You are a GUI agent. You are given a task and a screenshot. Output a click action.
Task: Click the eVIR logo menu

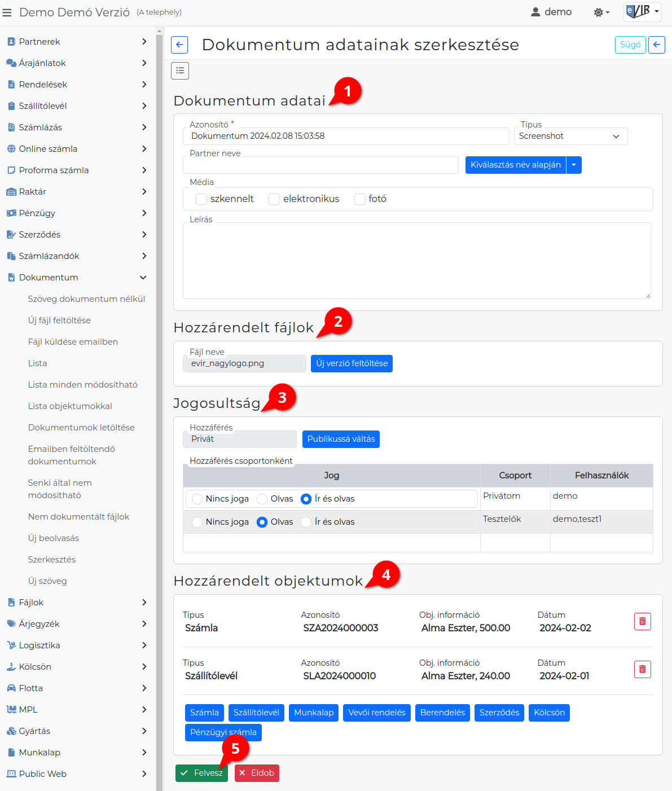click(x=642, y=11)
